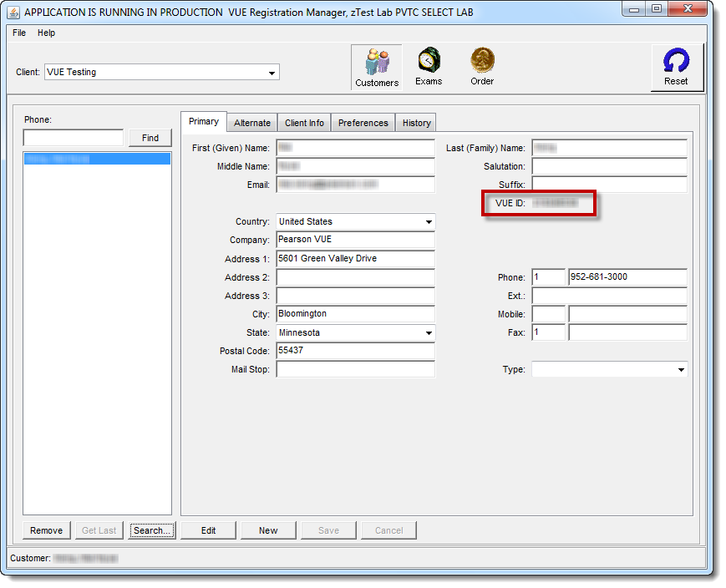
Task: Click the Fax country code field
Action: [549, 332]
